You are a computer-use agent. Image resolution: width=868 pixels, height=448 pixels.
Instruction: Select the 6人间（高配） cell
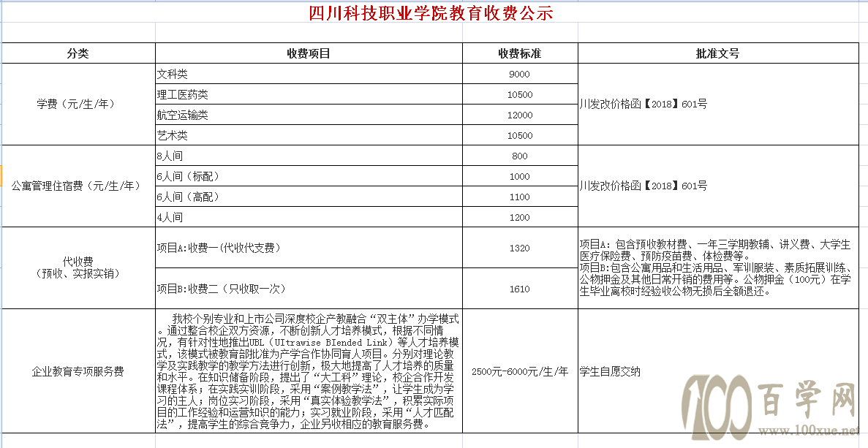tap(309, 197)
